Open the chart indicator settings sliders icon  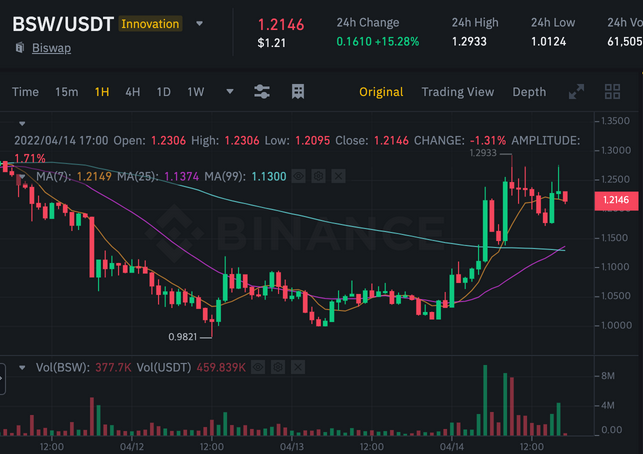pos(262,91)
